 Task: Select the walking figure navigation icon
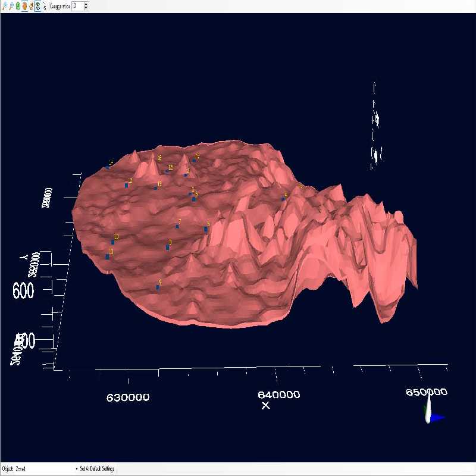[31, 6]
